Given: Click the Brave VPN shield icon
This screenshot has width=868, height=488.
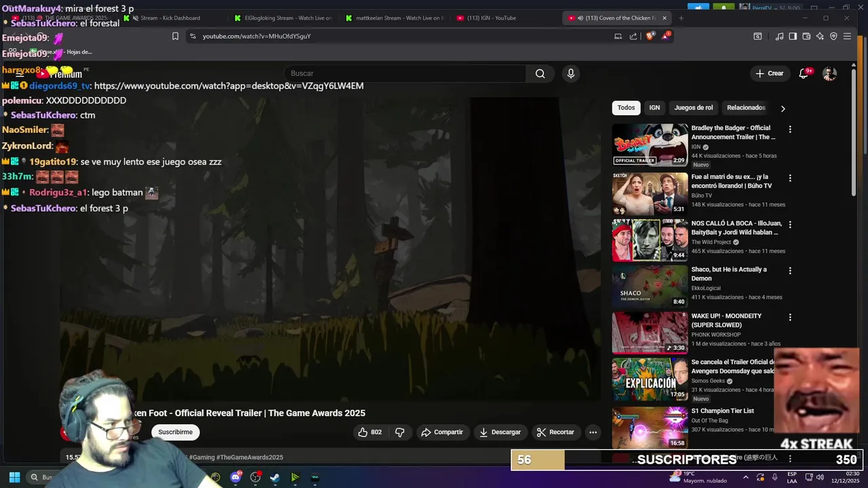Looking at the screenshot, I should point(833,36).
